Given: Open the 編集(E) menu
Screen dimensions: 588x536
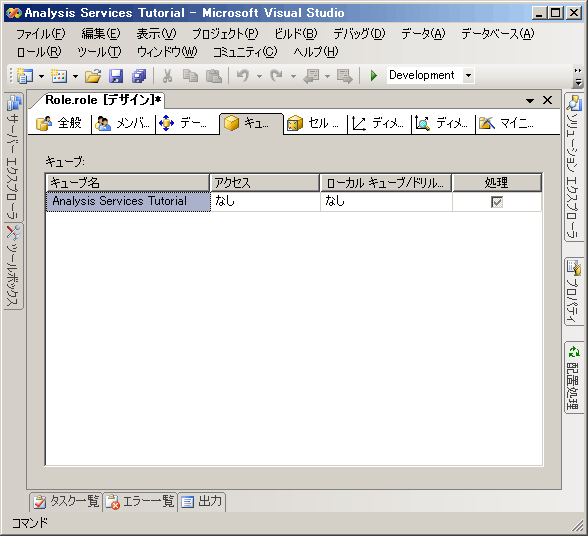Looking at the screenshot, I should click(101, 34).
